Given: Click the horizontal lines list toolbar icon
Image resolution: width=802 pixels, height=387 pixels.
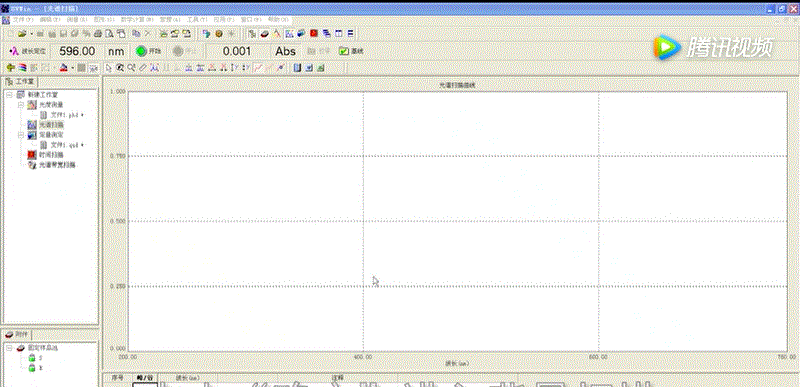Looking at the screenshot, I should 350,34.
